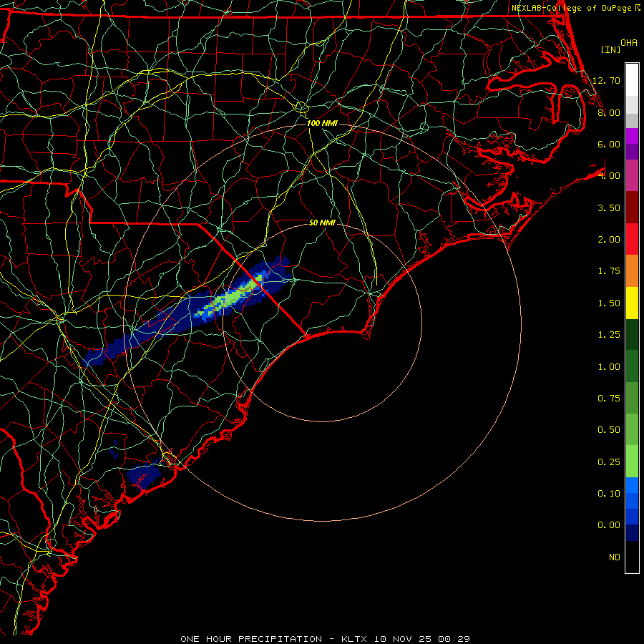The width and height of the screenshot is (644, 644).
Task: Click the 2.00 legend value
Action: coord(609,240)
